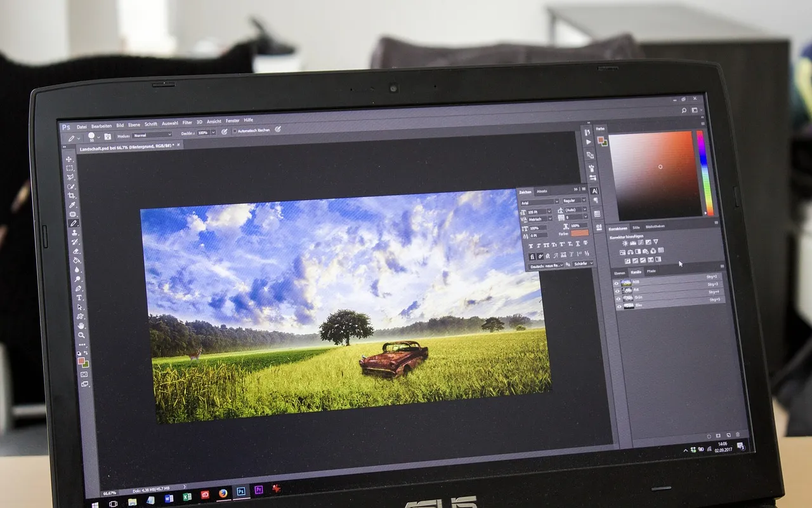Select the Brush tool in toolbar
Image resolution: width=812 pixels, height=508 pixels.
pos(74,224)
